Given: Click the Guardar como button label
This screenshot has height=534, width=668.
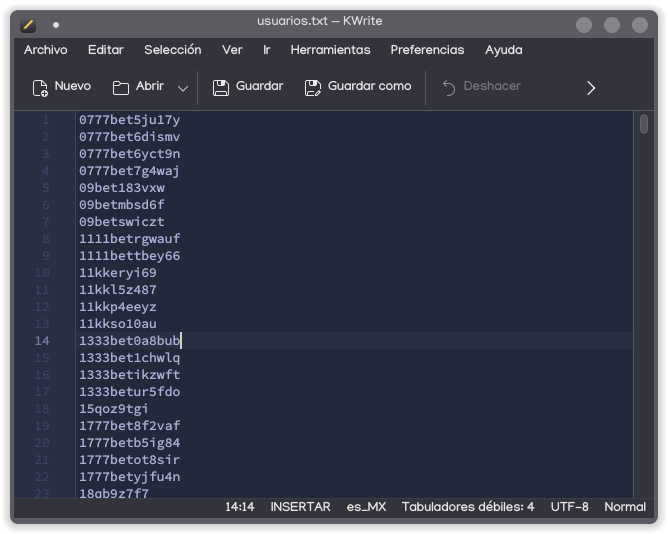Looking at the screenshot, I should [x=369, y=86].
